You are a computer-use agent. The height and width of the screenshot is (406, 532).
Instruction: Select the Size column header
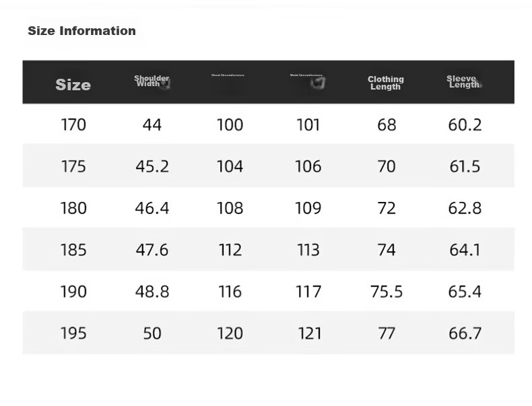coord(73,85)
